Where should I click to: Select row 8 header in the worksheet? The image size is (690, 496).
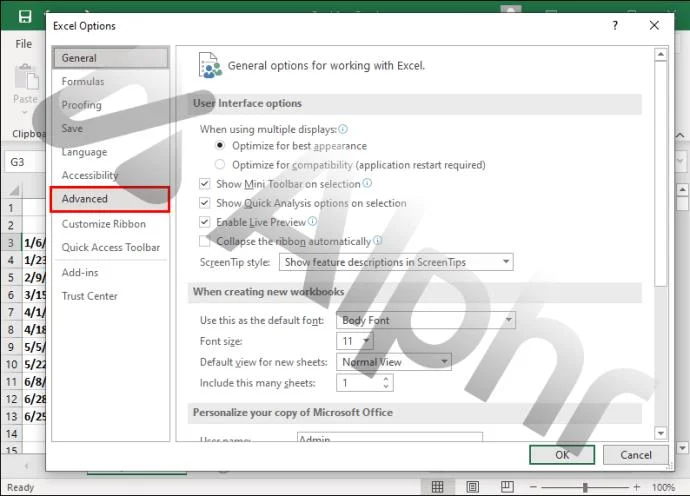tap(11, 329)
